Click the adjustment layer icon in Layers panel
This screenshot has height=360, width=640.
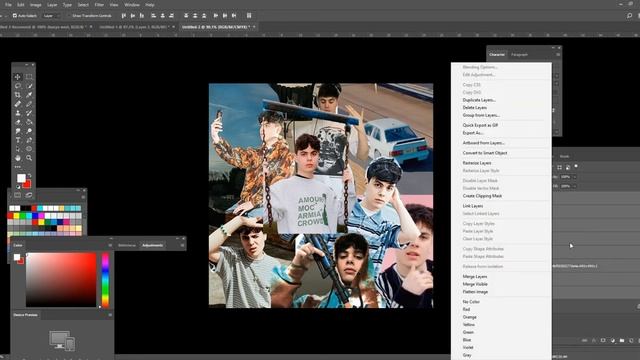613,340
